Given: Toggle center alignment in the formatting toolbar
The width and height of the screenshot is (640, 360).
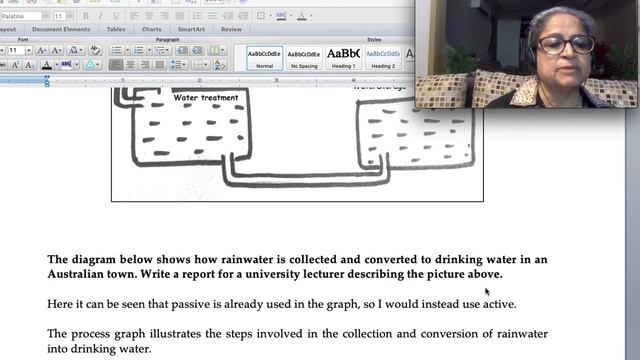Looking at the screenshot, I should (149, 16).
